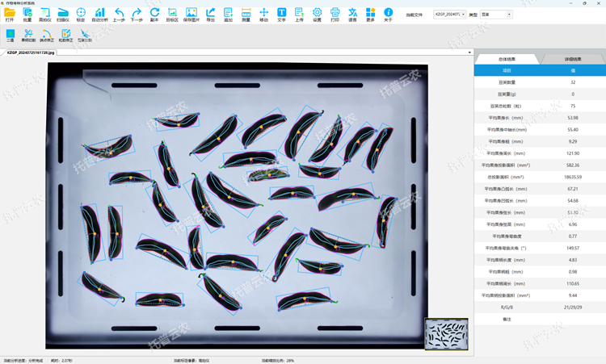Screen dimensions: 606x364
Task: Open the 语言 language options
Action: (352, 15)
